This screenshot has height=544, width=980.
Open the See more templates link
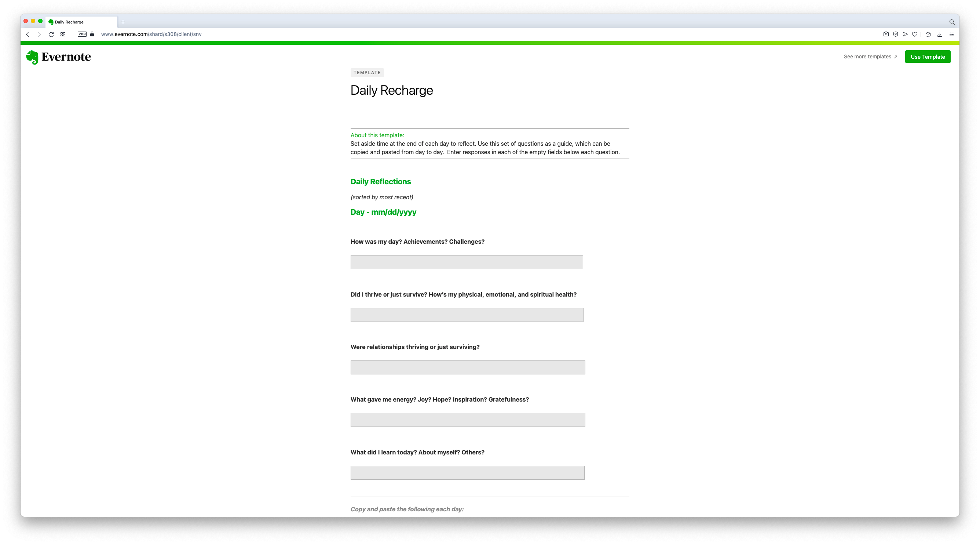point(870,57)
